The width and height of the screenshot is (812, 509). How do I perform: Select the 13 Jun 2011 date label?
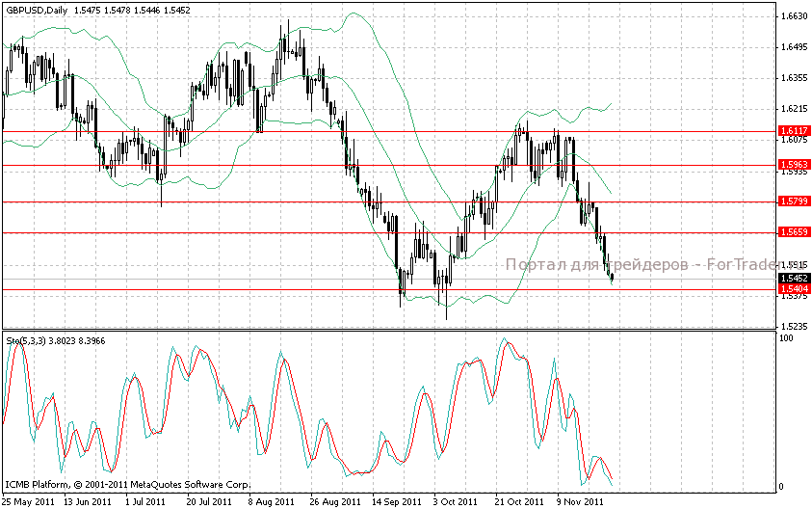coord(88,501)
